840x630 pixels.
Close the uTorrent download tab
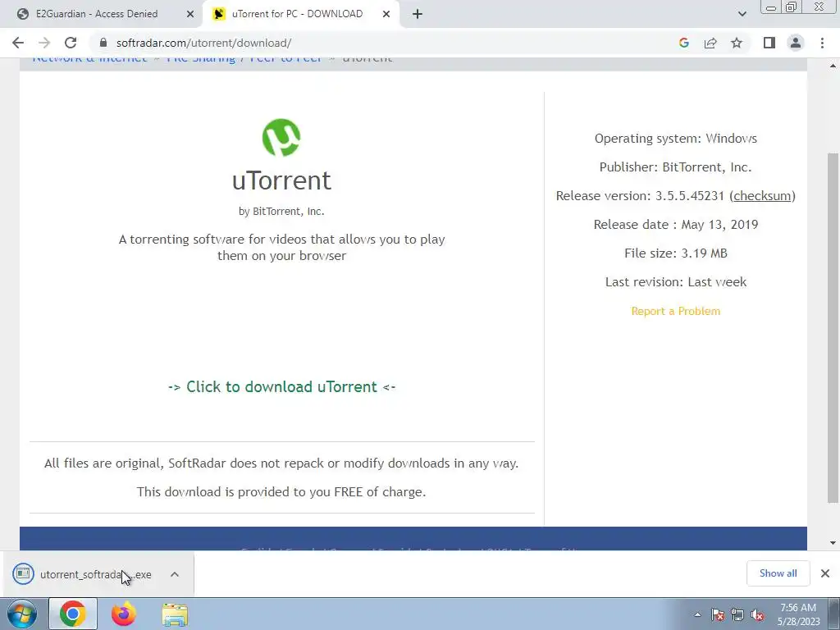[x=386, y=14]
